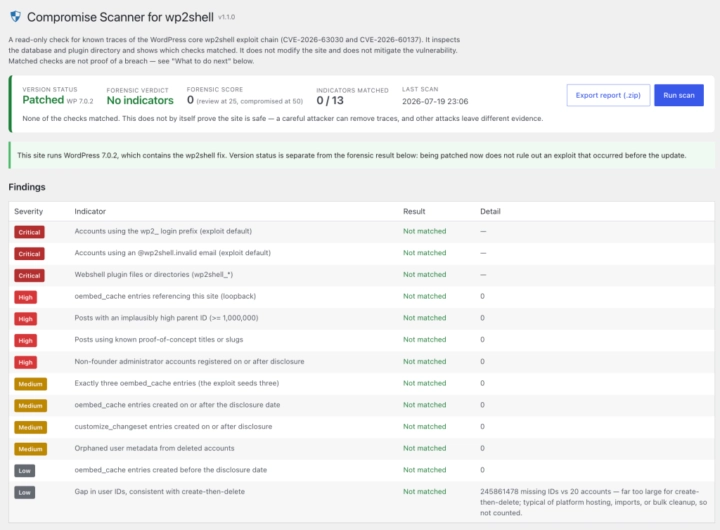Click Not matched result for Orphaned user metadata
Viewport: 720px width, 530px height.
click(x=424, y=448)
